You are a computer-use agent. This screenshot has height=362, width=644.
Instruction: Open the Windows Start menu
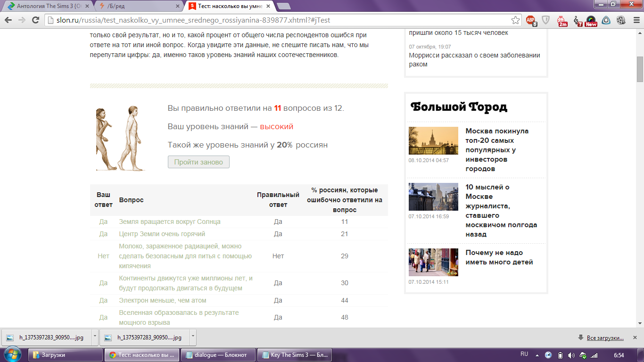pos(12,354)
